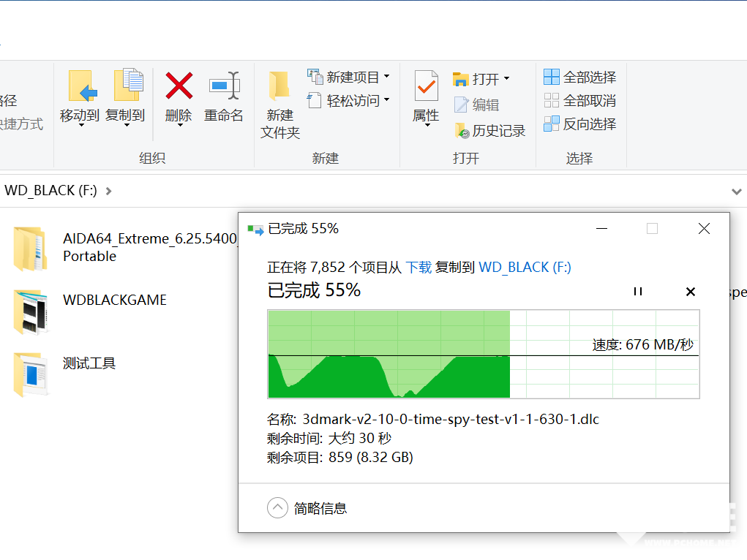Create a folder with 新建文件夹 icon
The image size is (747, 560).
279,86
